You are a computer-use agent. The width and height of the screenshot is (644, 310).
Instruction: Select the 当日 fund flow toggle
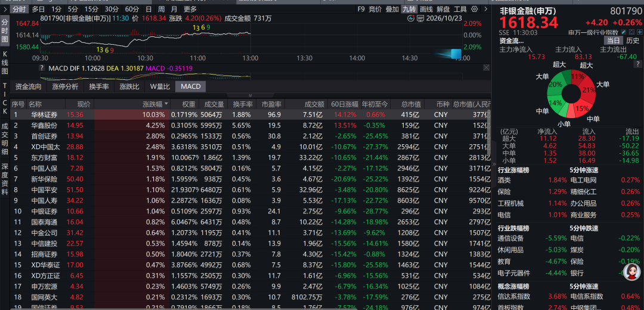click(613, 40)
